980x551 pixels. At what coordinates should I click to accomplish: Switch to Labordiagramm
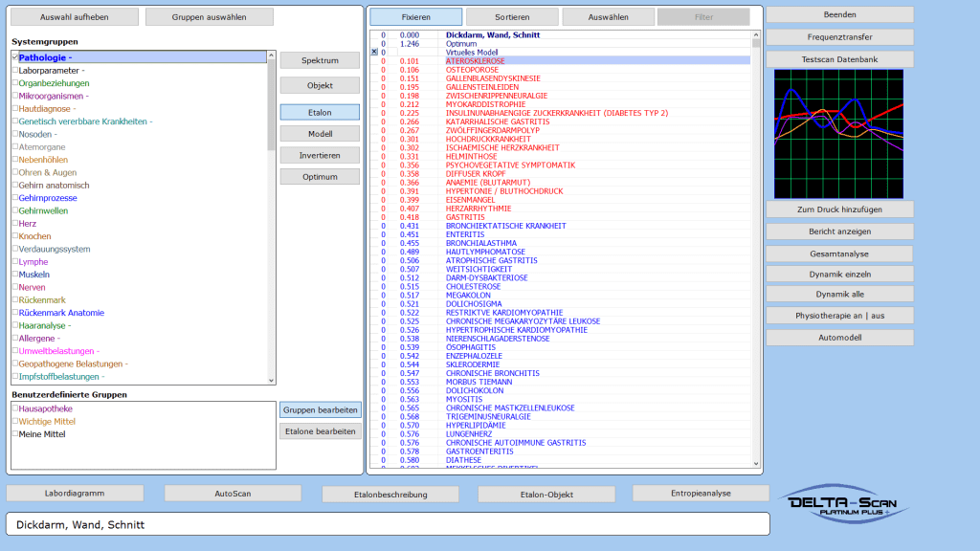click(75, 493)
